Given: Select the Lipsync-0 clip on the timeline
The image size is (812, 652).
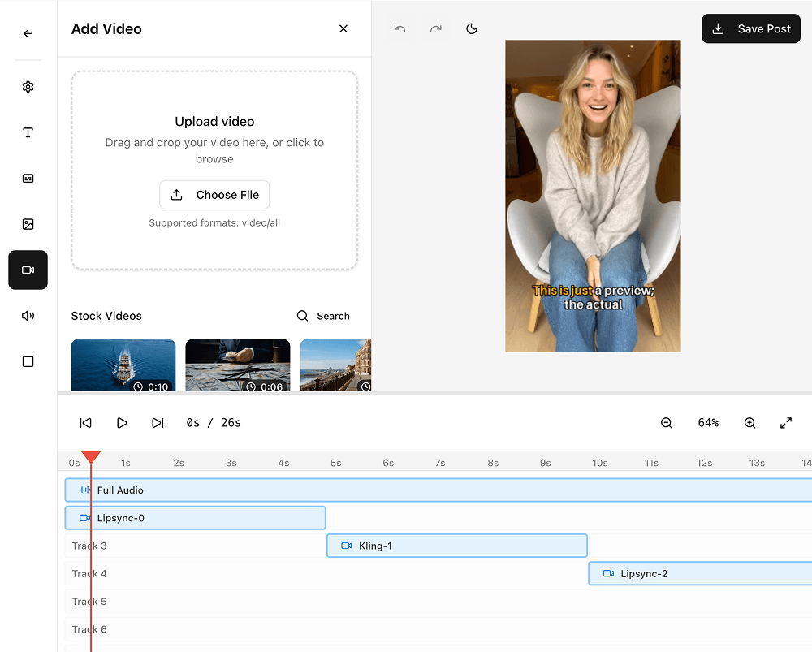Looking at the screenshot, I should point(195,517).
